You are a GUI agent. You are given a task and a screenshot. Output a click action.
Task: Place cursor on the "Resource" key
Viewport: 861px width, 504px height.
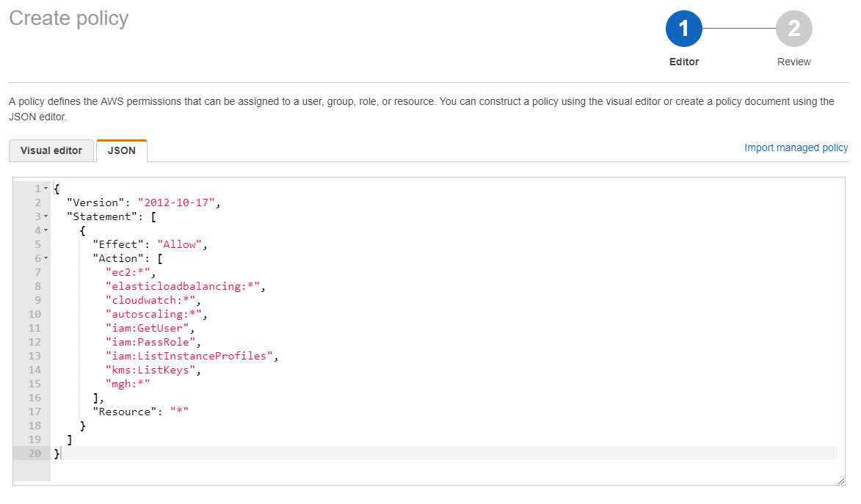[126, 412]
